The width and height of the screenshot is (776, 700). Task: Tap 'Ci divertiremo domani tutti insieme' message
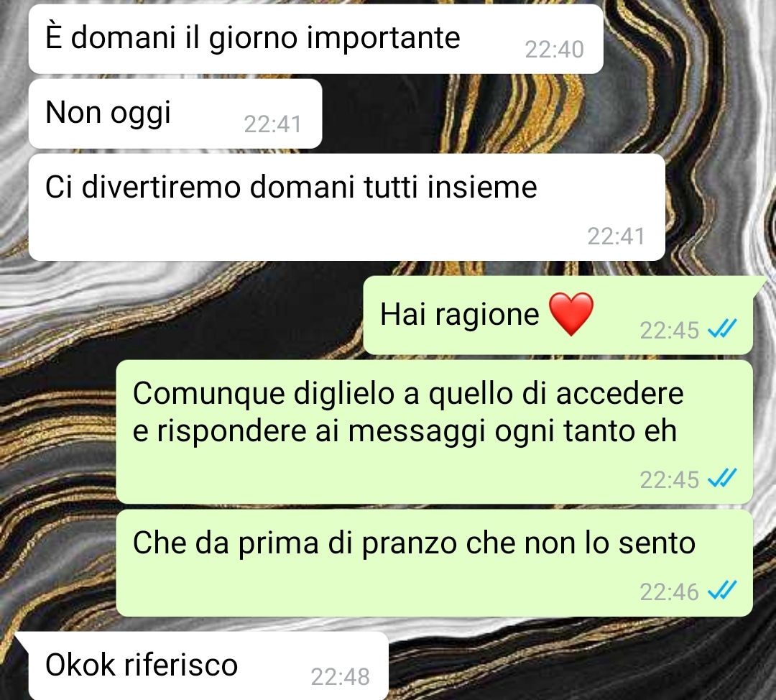coord(346,208)
